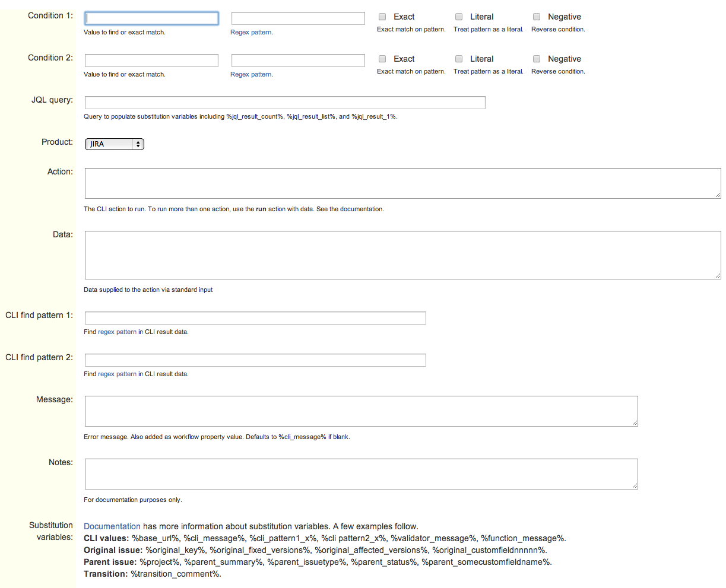Image resolution: width=726 pixels, height=588 pixels.
Task: Click 'For documentation purposes only.' hint
Action: click(133, 500)
